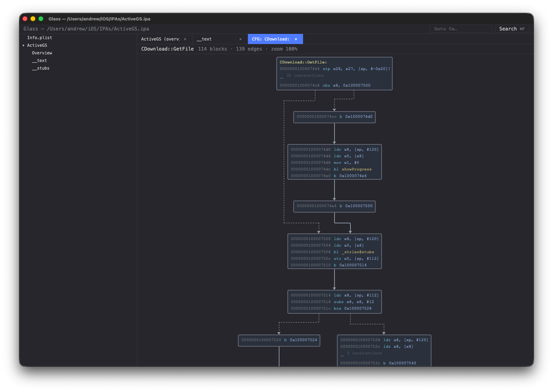Click ldr x8, [sp, #120] at 74d0

point(356,150)
